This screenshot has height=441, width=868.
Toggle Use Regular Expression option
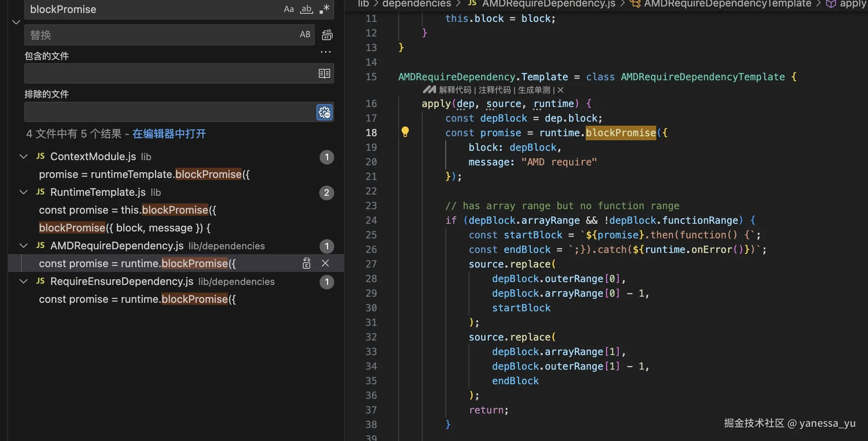[x=324, y=9]
